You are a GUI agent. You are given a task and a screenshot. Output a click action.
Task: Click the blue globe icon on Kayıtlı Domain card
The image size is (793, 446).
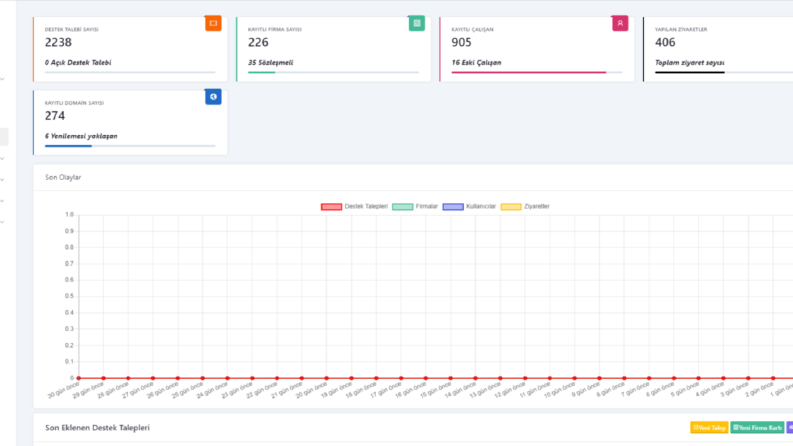[213, 97]
